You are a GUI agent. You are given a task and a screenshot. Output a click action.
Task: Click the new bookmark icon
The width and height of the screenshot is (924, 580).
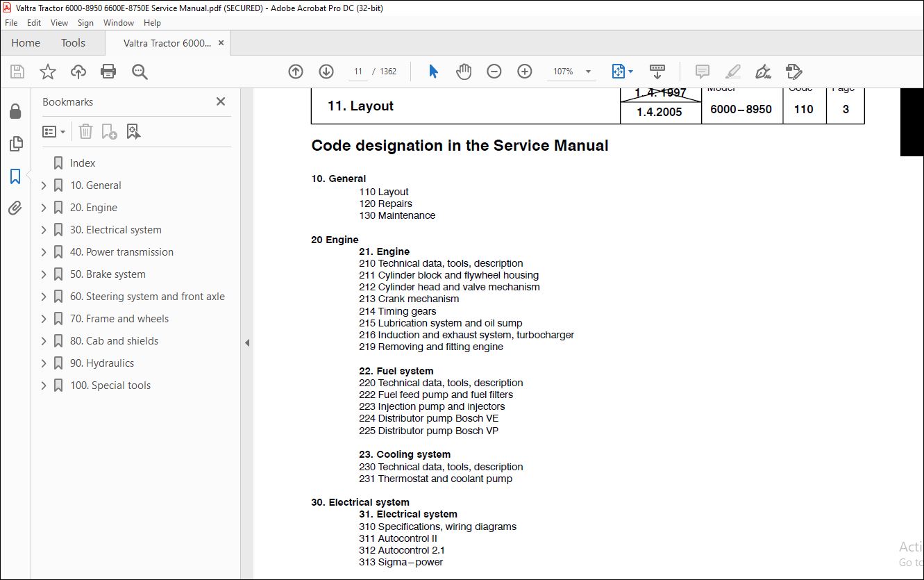click(x=110, y=131)
